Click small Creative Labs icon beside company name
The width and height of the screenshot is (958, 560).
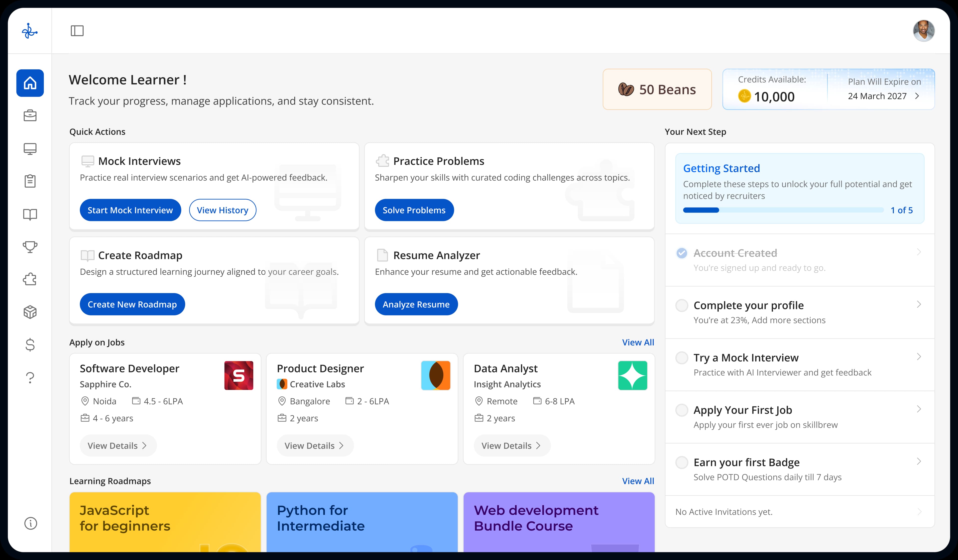coord(282,384)
